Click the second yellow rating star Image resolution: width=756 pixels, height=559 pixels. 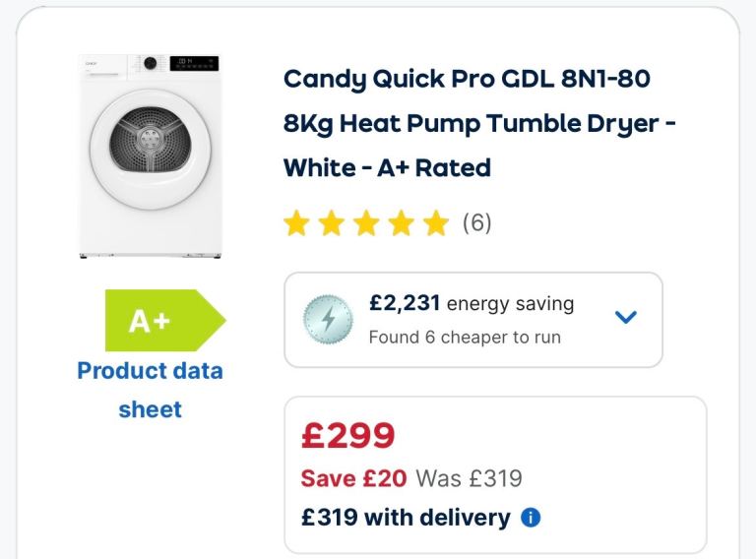point(331,224)
